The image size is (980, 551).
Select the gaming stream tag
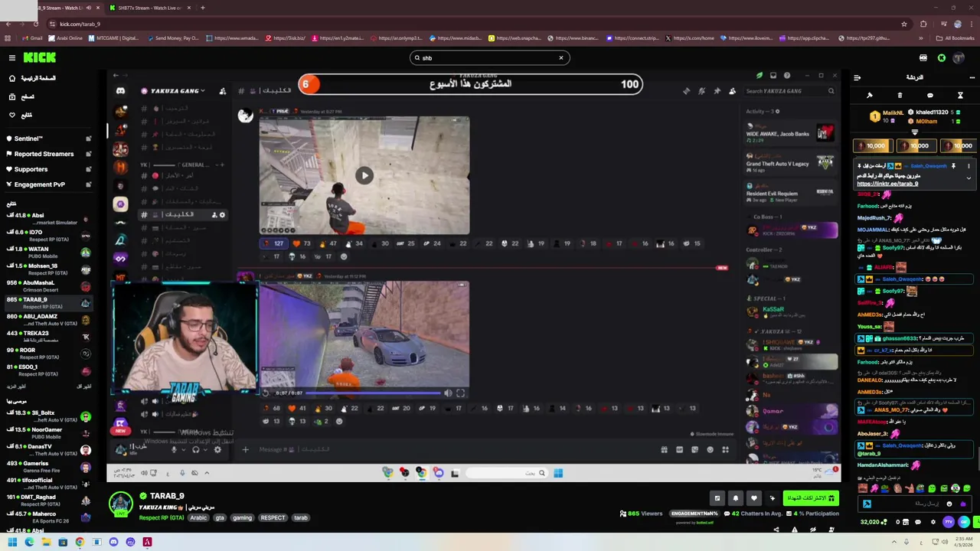click(242, 518)
